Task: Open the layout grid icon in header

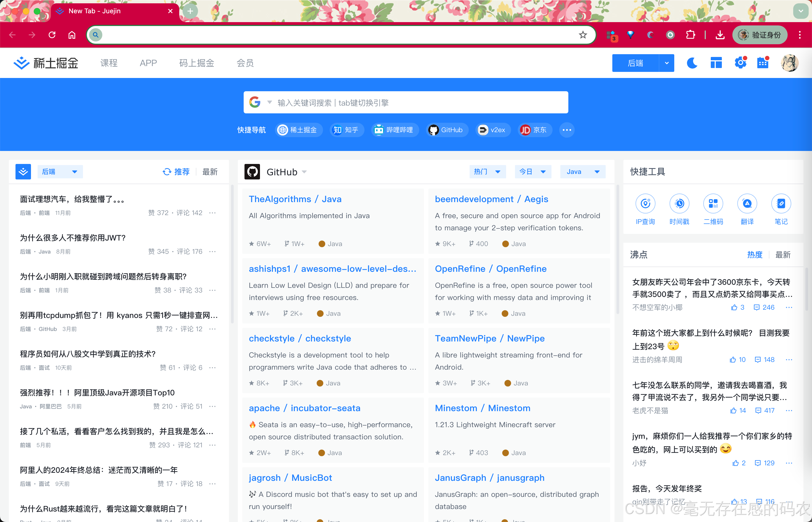Action: click(x=716, y=63)
